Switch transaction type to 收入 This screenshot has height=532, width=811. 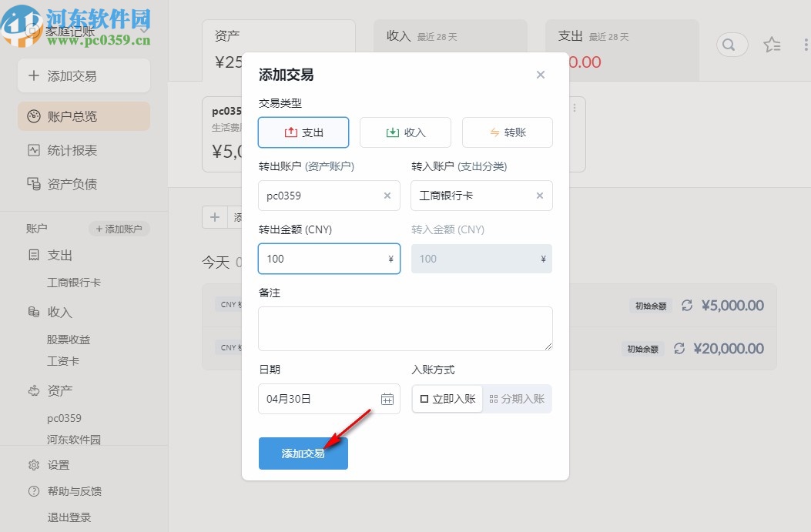point(405,132)
